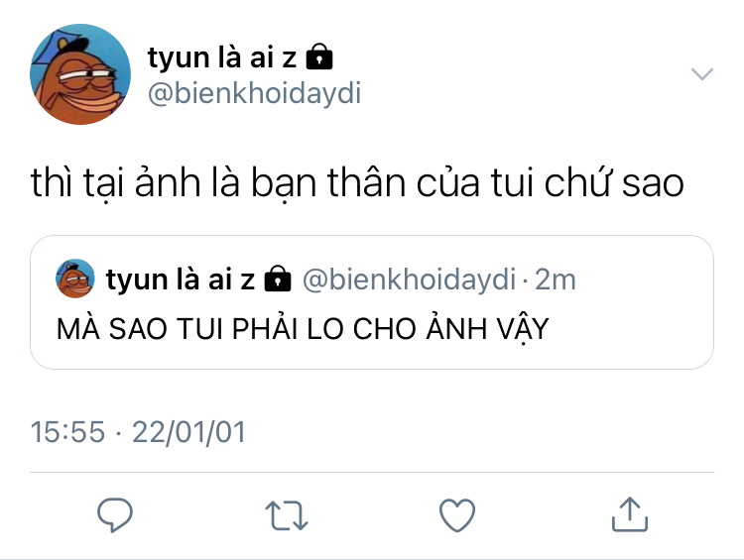The width and height of the screenshot is (744, 560).
Task: Open @bienkhoidaydi handle under display name
Action: pyautogui.click(x=255, y=93)
